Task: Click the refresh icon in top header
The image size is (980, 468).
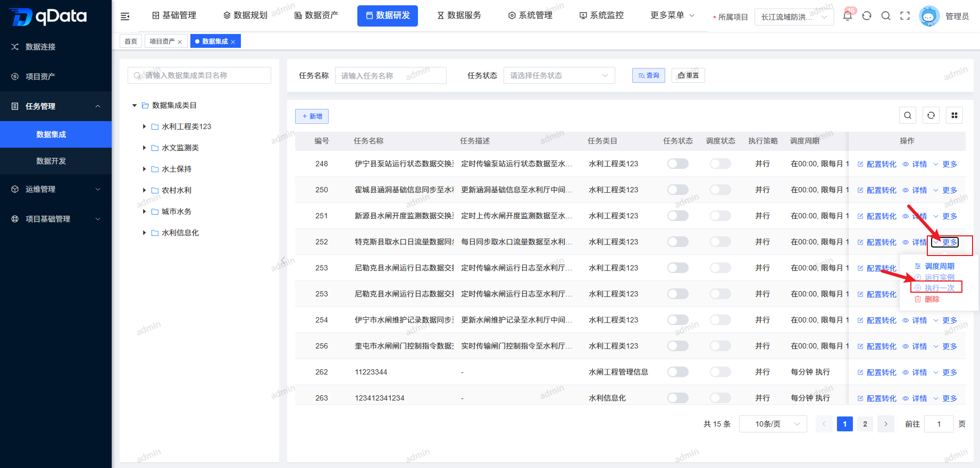Action: (x=867, y=16)
